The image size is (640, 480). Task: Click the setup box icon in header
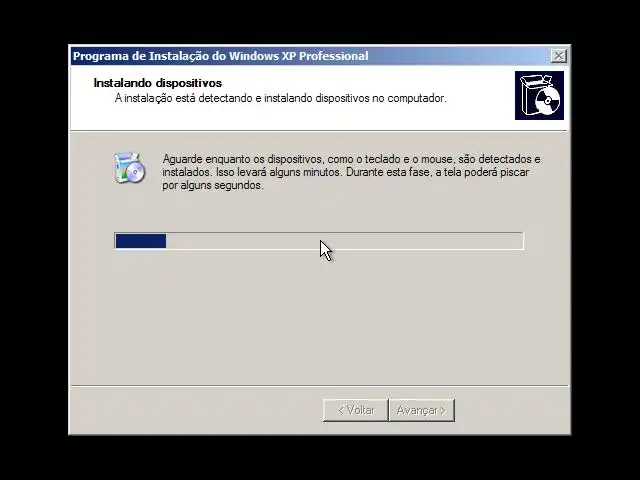coord(539,96)
